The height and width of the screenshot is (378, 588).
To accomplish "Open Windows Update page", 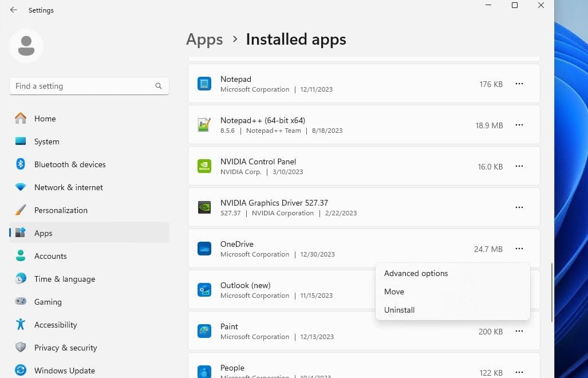I will tap(89, 370).
